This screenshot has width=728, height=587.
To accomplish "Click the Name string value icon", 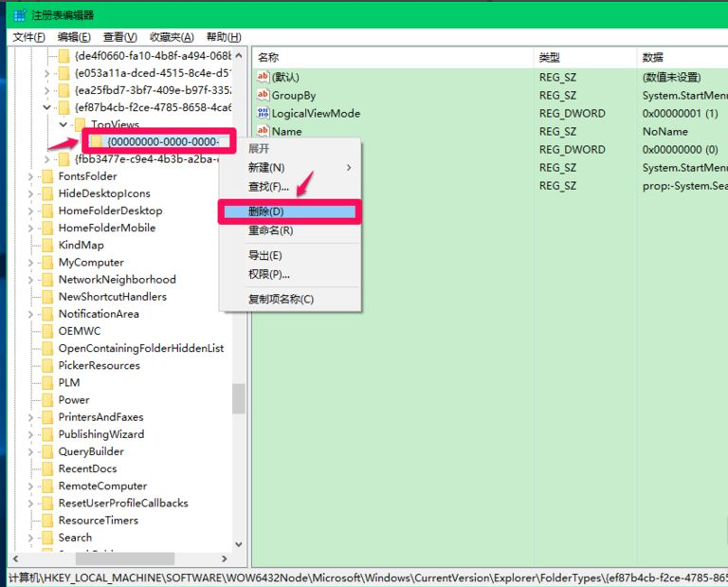I will (x=264, y=132).
